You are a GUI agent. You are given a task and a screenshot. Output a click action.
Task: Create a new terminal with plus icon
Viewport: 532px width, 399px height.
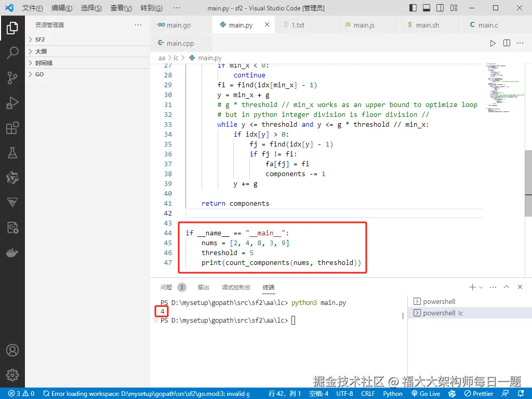472,287
